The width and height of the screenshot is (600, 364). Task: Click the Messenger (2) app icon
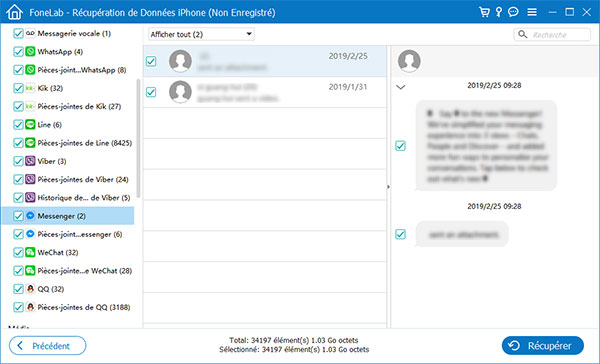click(30, 216)
